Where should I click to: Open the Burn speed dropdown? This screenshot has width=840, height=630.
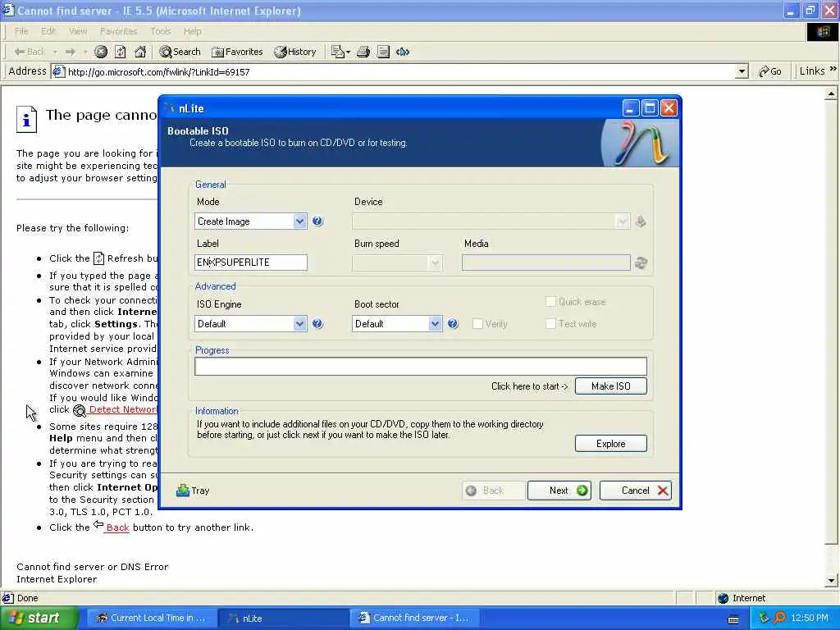pos(435,262)
